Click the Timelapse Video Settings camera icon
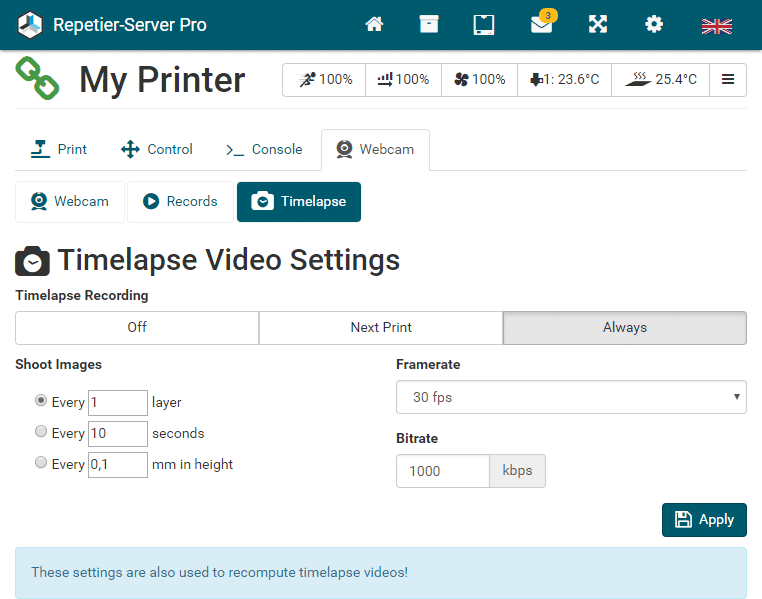This screenshot has width=762, height=599. [x=32, y=261]
